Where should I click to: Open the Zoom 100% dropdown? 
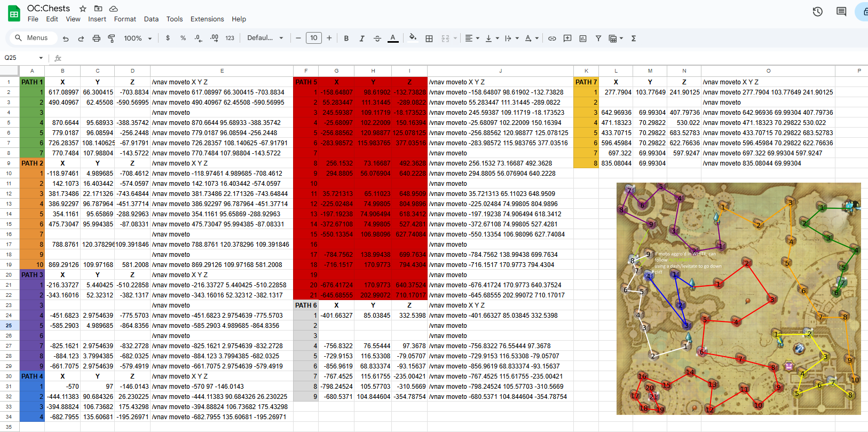click(138, 38)
